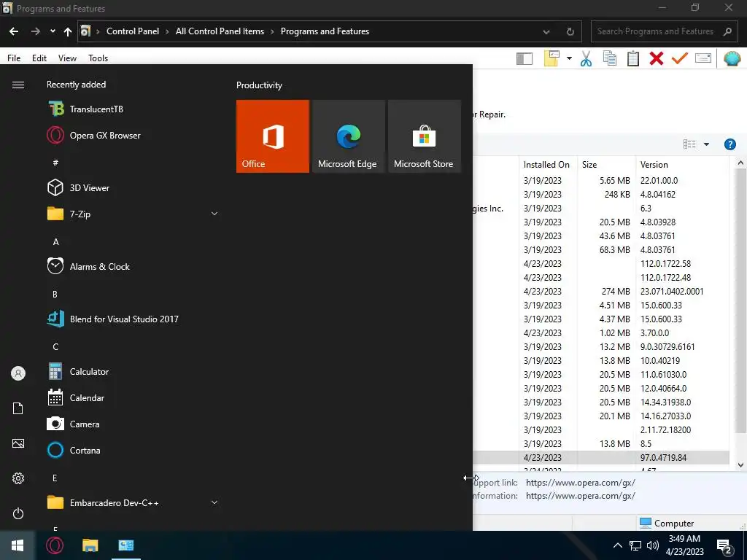The image size is (747, 560).
Task: Go up one folder level
Action: tap(68, 31)
